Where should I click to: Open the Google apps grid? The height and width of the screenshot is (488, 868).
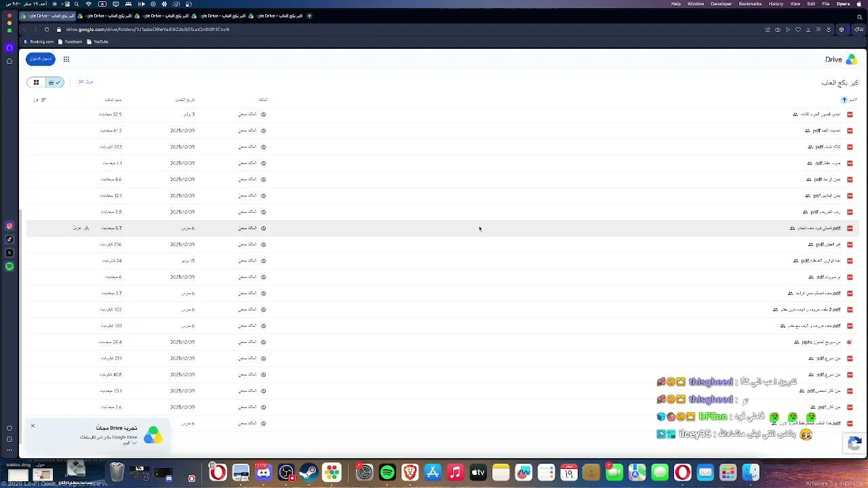[66, 59]
